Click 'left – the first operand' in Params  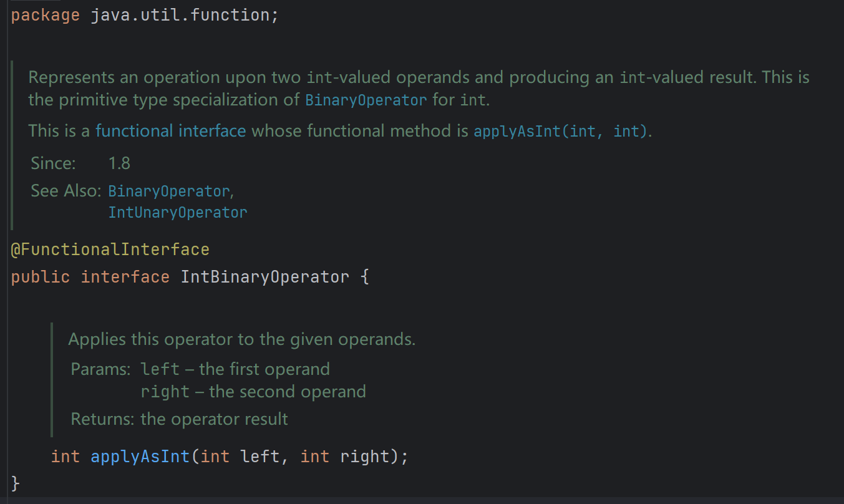tap(235, 369)
